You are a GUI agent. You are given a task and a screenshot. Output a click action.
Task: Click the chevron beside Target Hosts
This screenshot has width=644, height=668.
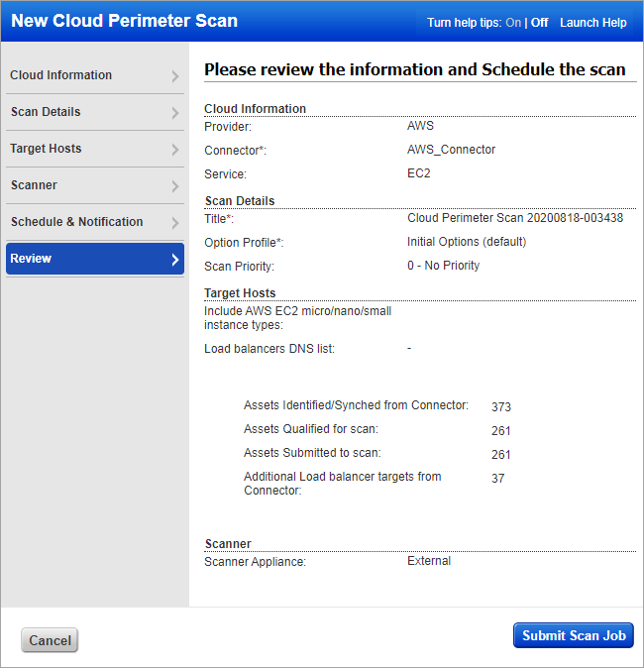point(175,150)
